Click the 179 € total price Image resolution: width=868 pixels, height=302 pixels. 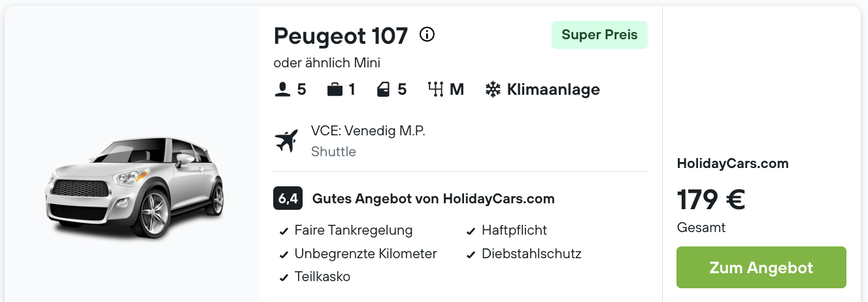coord(710,199)
